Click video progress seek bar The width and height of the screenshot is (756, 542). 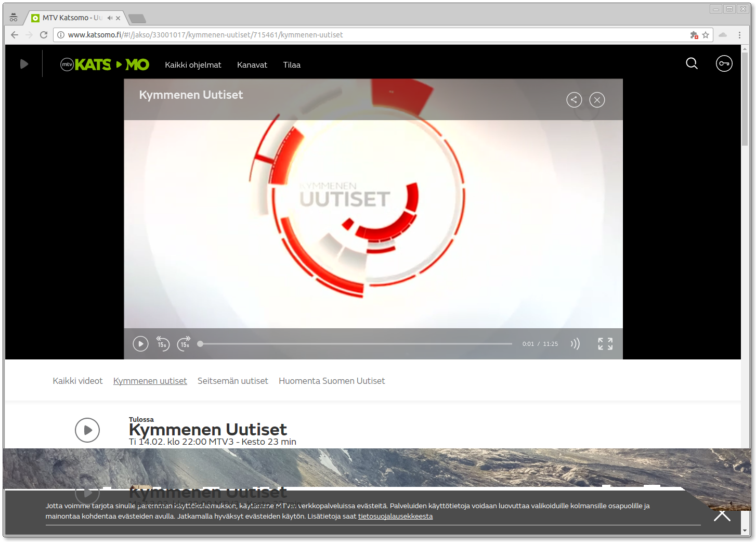356,344
